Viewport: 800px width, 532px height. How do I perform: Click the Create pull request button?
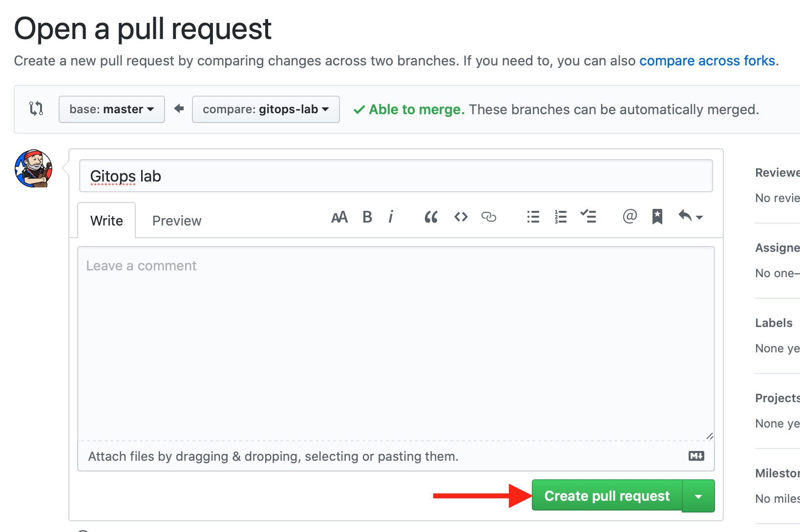607,496
